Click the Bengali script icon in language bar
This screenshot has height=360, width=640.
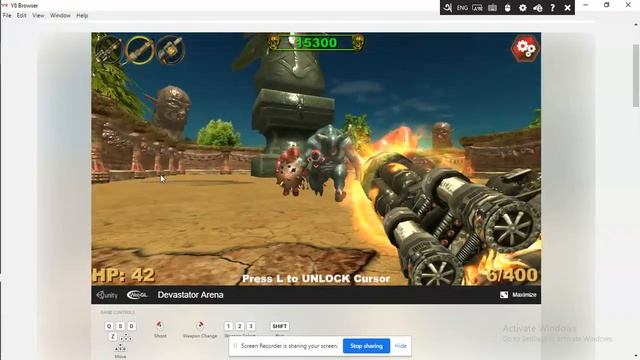(x=447, y=8)
